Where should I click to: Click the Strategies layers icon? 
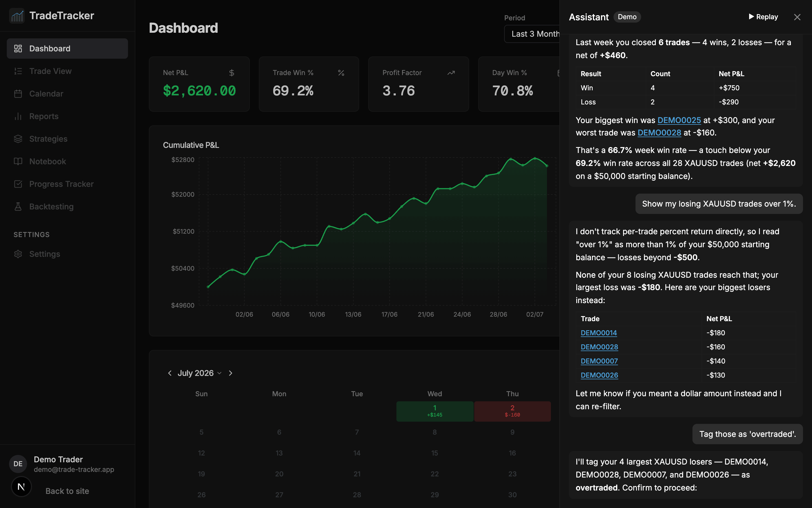click(18, 139)
